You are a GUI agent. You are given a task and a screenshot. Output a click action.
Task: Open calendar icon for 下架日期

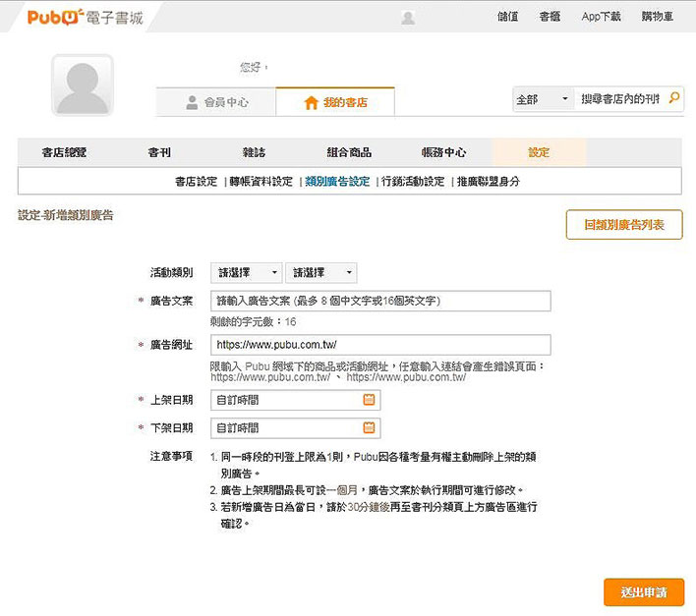(369, 427)
